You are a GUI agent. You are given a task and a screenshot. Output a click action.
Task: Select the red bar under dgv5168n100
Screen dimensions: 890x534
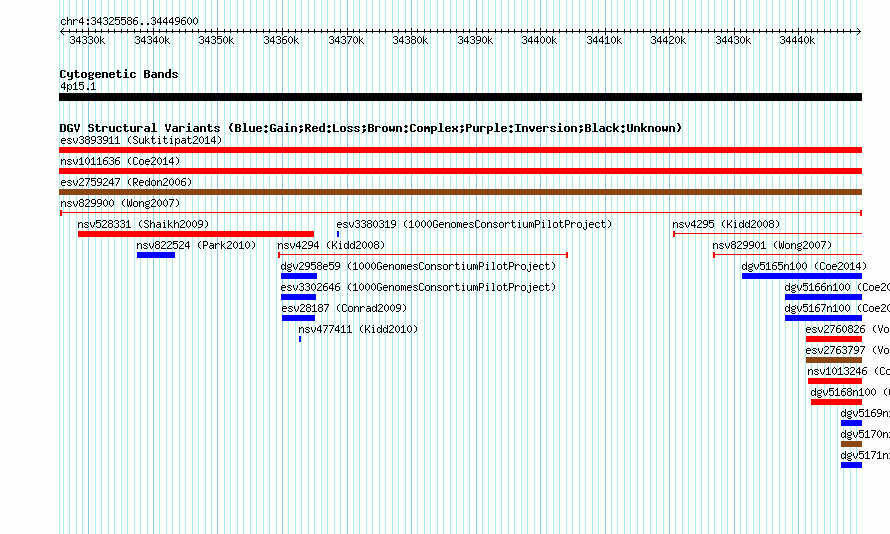(x=837, y=402)
